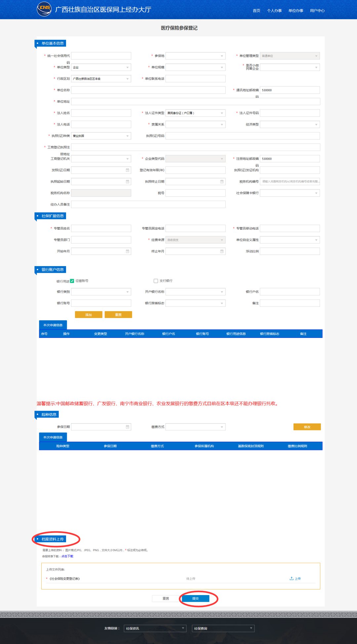
Task: Focus the 通讯地址邮政编码 field showing 530000
Action: [290, 90]
